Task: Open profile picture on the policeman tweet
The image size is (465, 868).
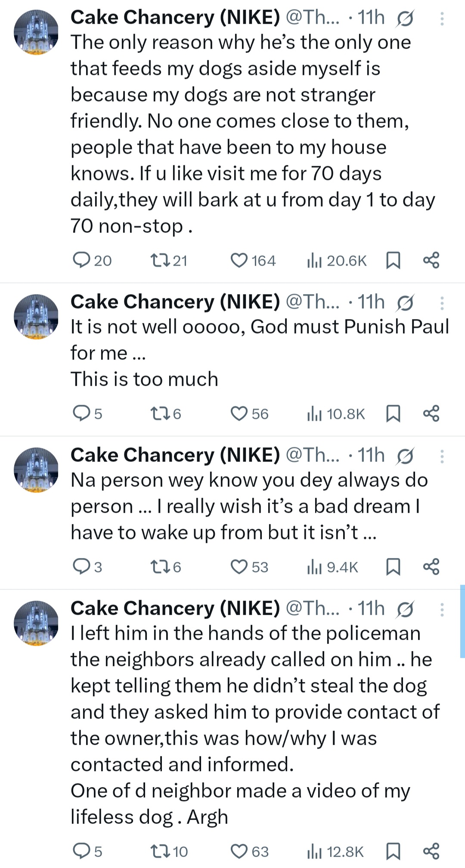Action: pos(36,623)
